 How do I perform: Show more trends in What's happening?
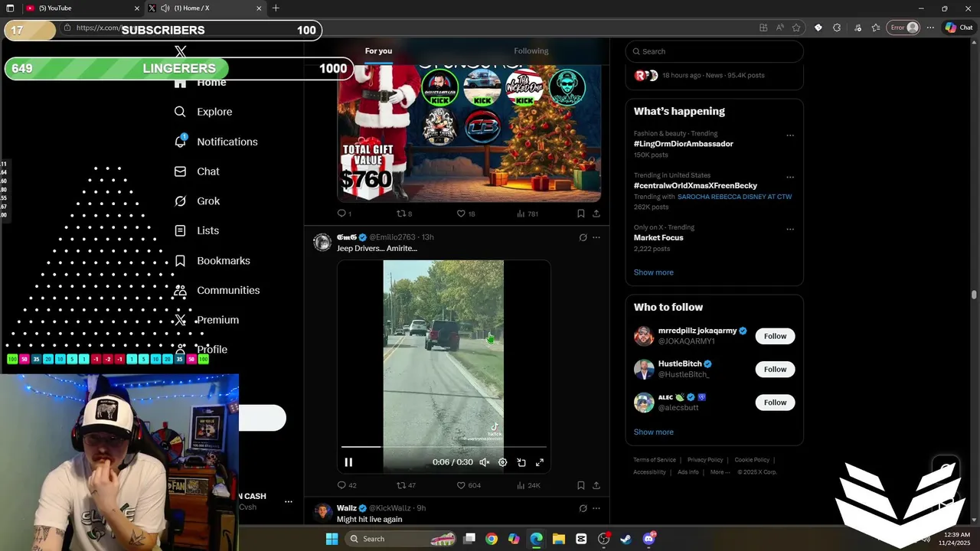pyautogui.click(x=653, y=272)
